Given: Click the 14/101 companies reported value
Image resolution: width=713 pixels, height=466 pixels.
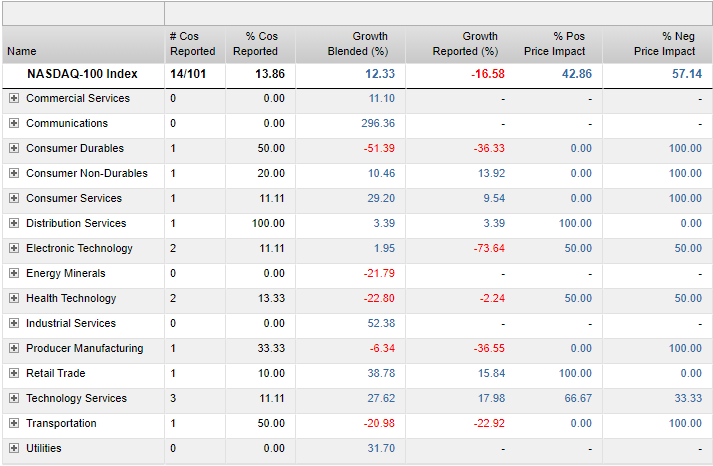Looking at the screenshot, I should point(188,74).
